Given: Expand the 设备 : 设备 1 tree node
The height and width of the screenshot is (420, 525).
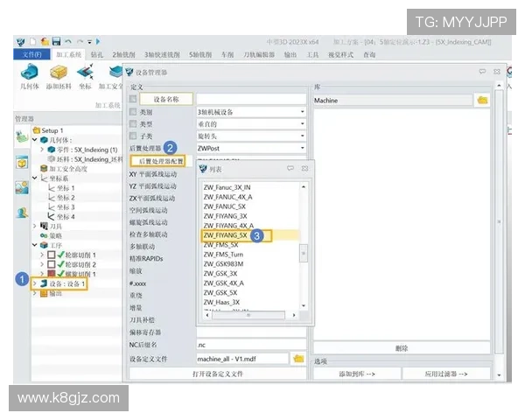Looking at the screenshot, I should coord(35,283).
